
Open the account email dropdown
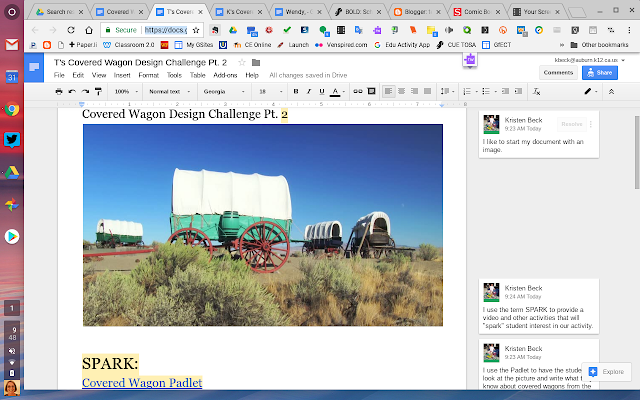pos(589,60)
